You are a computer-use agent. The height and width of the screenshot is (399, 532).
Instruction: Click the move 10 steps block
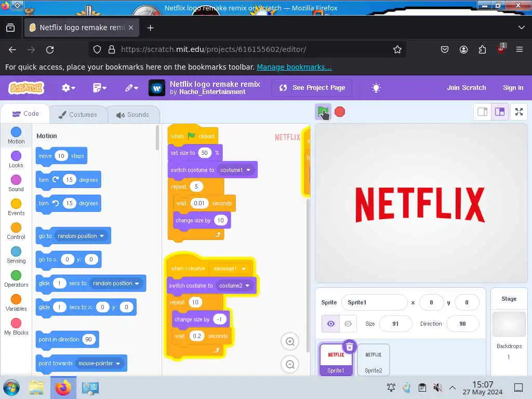61,156
